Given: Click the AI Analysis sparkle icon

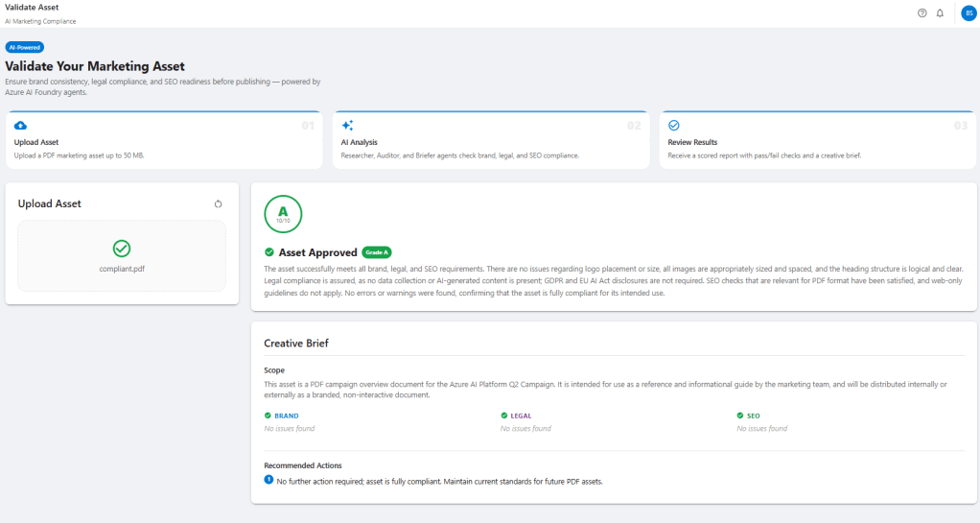Looking at the screenshot, I should [347, 126].
